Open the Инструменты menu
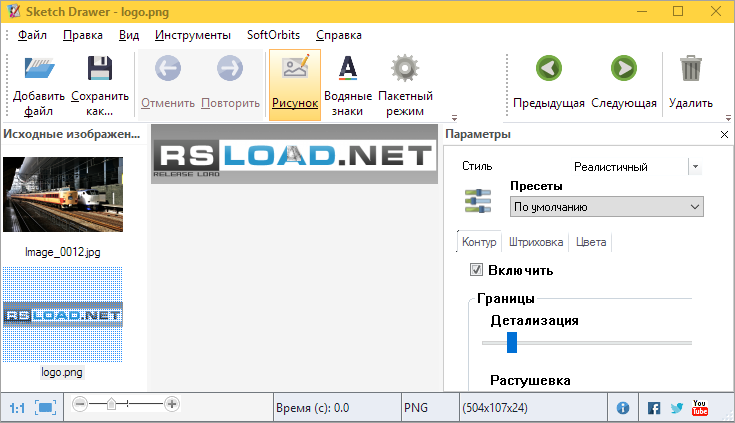The width and height of the screenshot is (735, 423). pyautogui.click(x=193, y=35)
